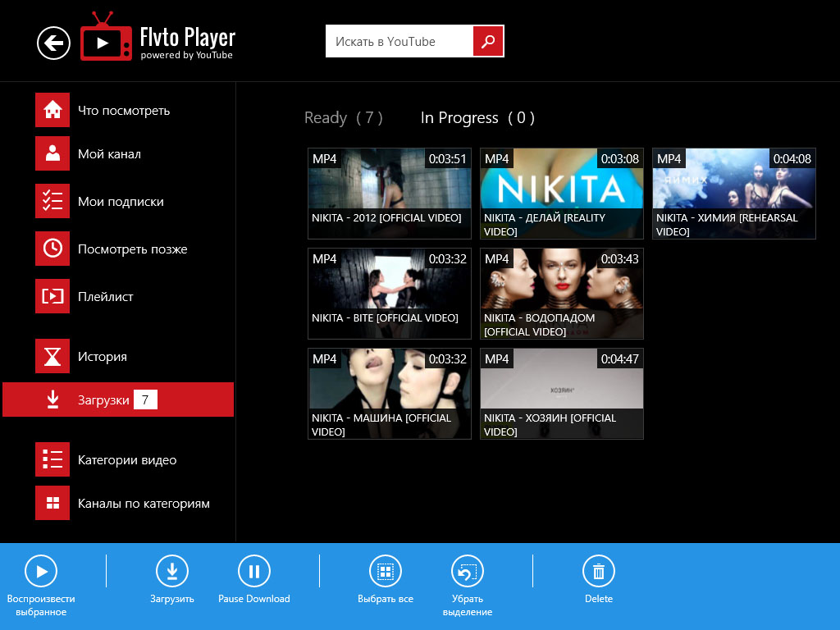The width and height of the screenshot is (840, 630).
Task: Click the clock icon for Посмотреть позже
Action: pyautogui.click(x=52, y=249)
